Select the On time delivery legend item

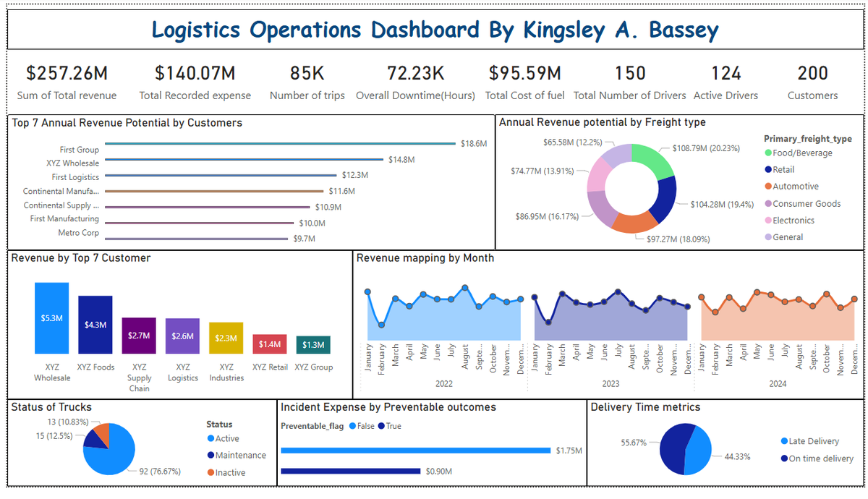[x=817, y=459]
